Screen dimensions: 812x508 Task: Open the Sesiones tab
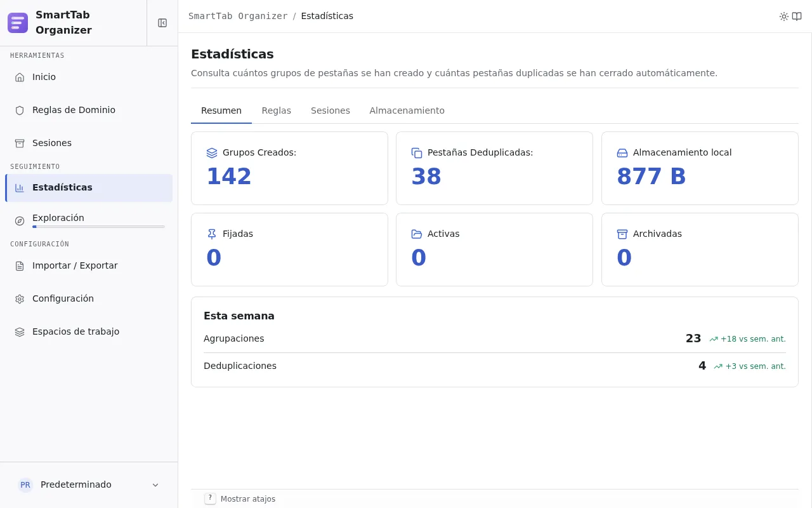pos(331,110)
